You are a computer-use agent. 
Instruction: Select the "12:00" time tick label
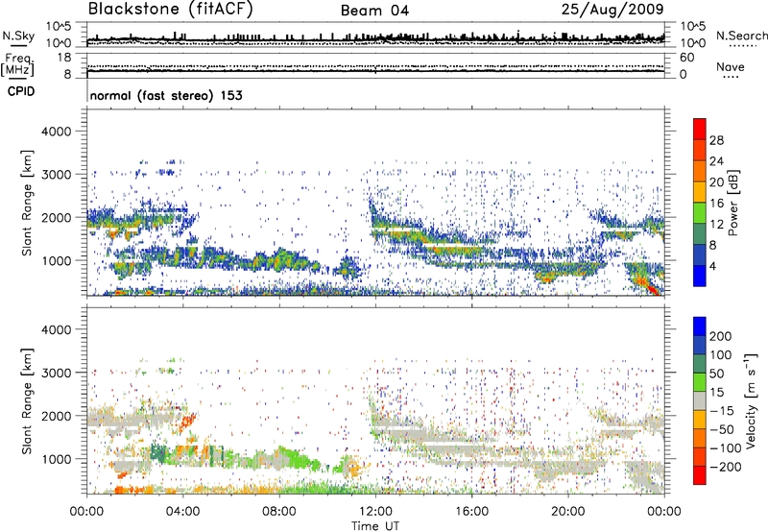click(375, 512)
